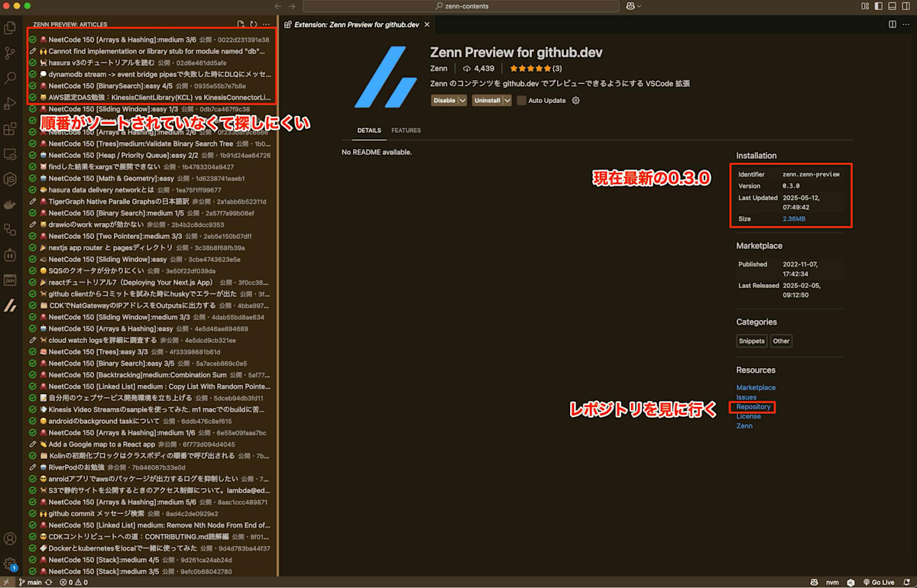Open the remote window indicator in status bar

7,582
